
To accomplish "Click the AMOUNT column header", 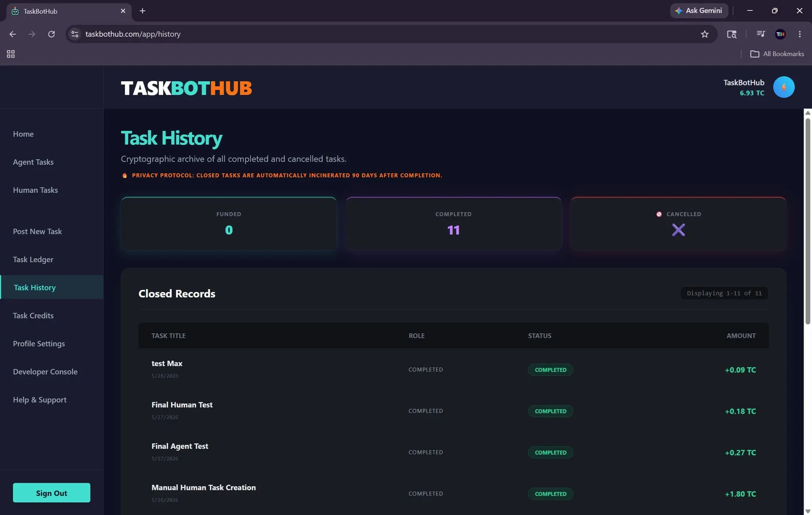I will (741, 336).
